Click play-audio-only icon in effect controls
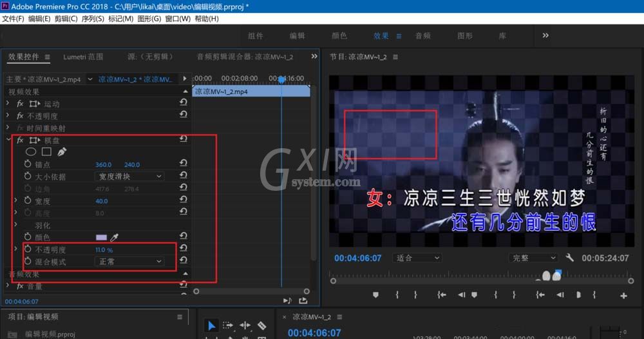The width and height of the screenshot is (644, 339). pyautogui.click(x=287, y=301)
